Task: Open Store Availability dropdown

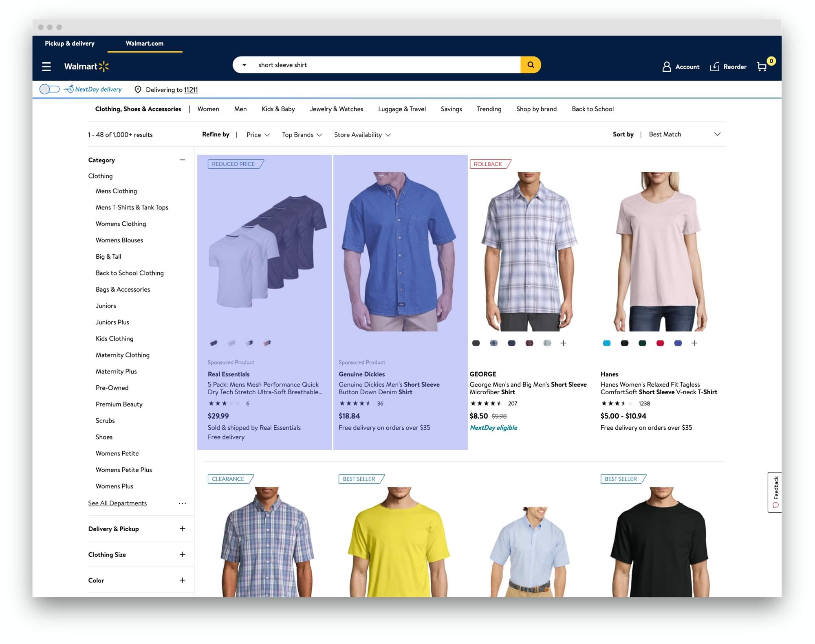Action: [x=362, y=135]
